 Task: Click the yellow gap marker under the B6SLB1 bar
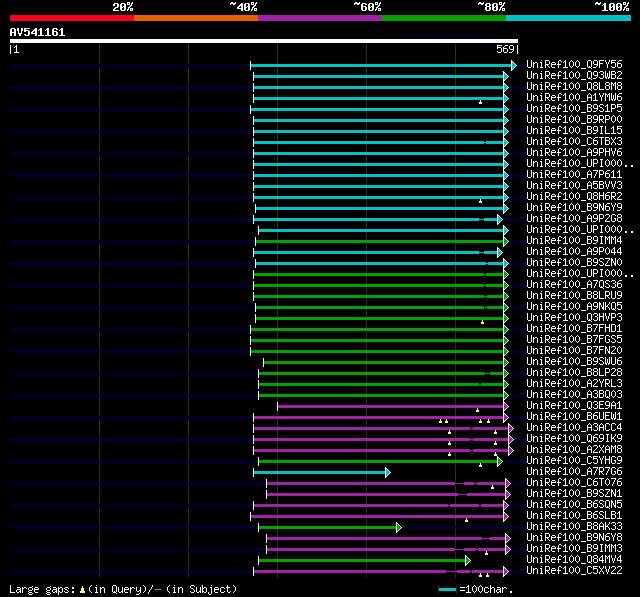pyautogui.click(x=467, y=520)
